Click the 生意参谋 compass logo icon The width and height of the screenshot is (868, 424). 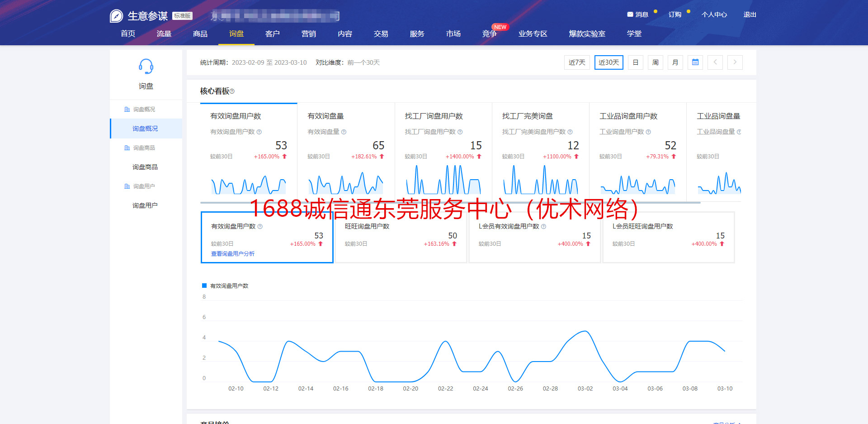tap(116, 16)
